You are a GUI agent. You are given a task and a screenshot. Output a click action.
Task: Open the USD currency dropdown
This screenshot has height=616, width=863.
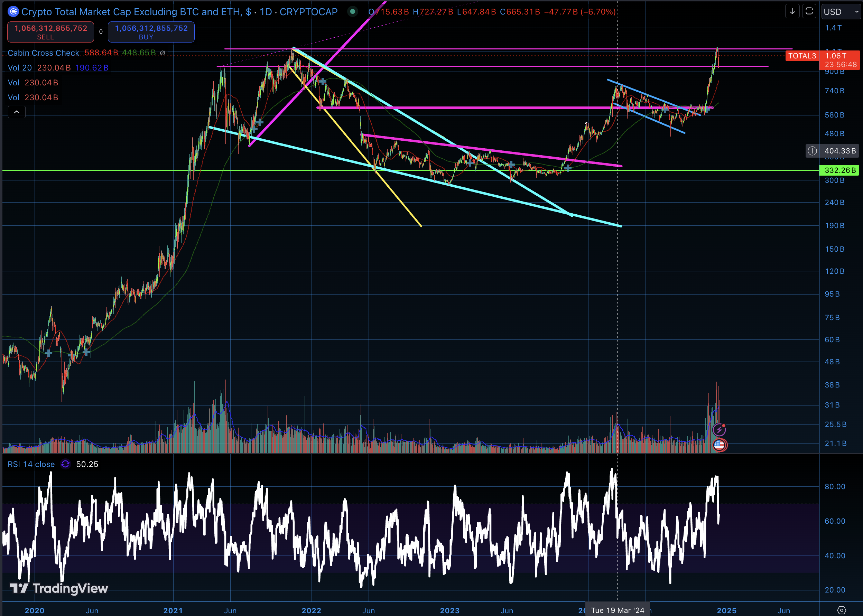click(841, 12)
